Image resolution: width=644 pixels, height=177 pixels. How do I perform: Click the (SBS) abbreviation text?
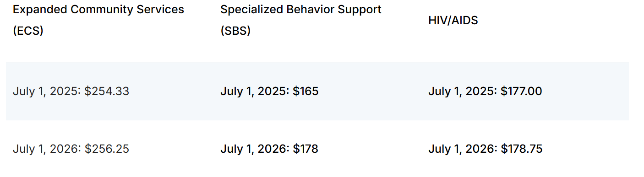coord(235,32)
